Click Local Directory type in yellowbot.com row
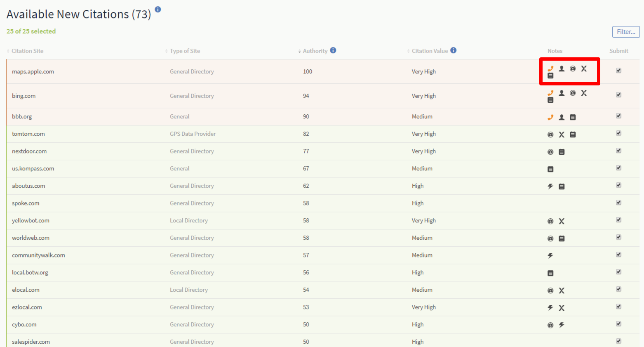Viewport: 644px width, 347px height. tap(189, 220)
